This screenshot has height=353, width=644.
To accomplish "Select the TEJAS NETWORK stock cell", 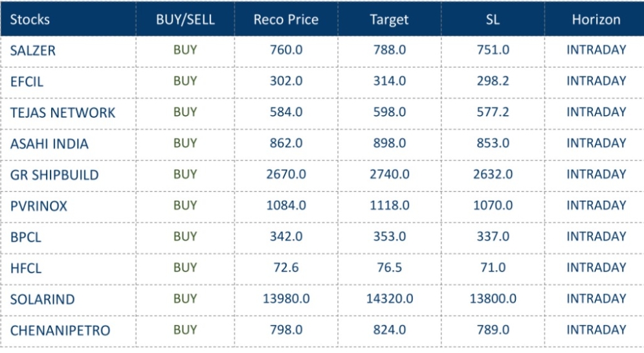I will (62, 113).
